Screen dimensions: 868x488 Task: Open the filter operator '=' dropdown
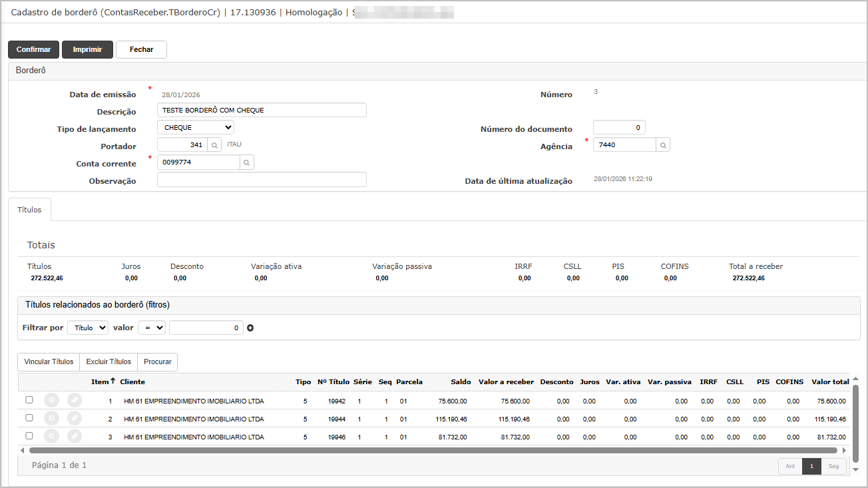pyautogui.click(x=151, y=328)
